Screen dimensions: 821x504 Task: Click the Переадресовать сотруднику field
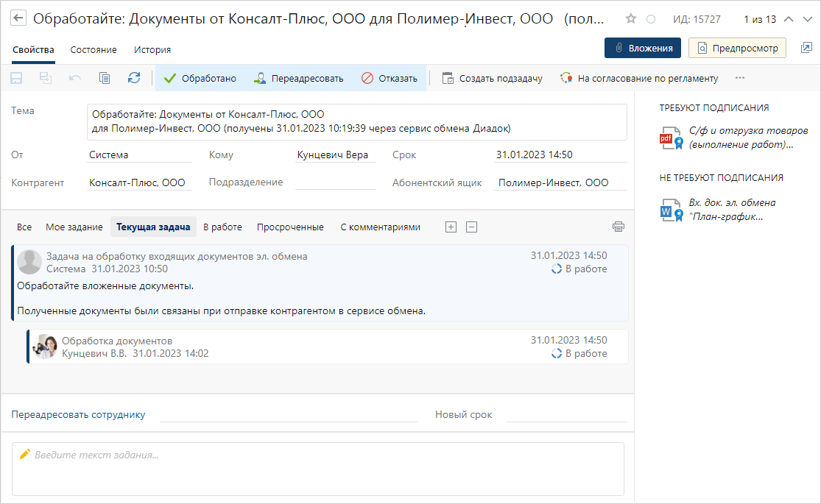click(x=289, y=415)
